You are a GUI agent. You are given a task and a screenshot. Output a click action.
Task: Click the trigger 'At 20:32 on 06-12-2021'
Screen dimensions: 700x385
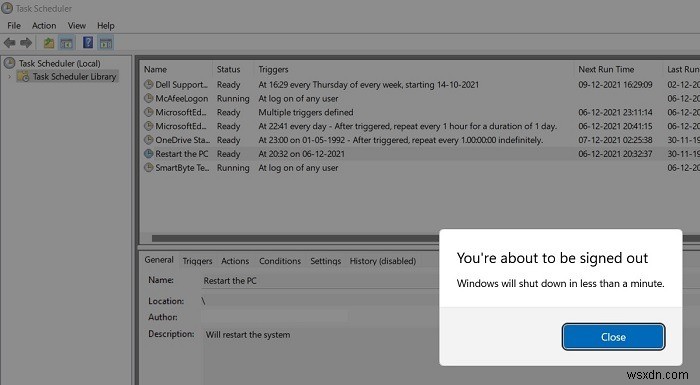(301, 154)
